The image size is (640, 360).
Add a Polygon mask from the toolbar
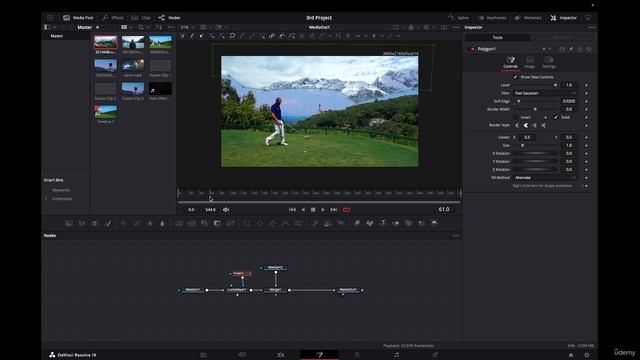click(x=273, y=223)
